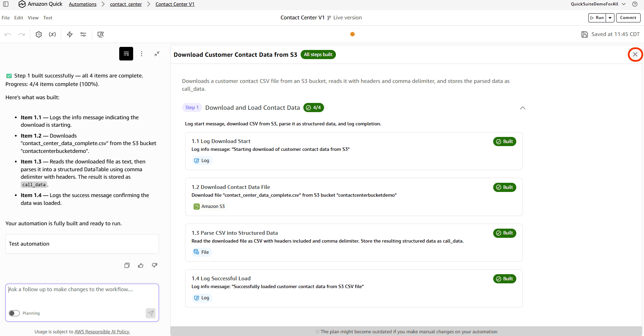Select the 1.4 Log Successful Load card
This screenshot has height=336, width=644.
[354, 288]
